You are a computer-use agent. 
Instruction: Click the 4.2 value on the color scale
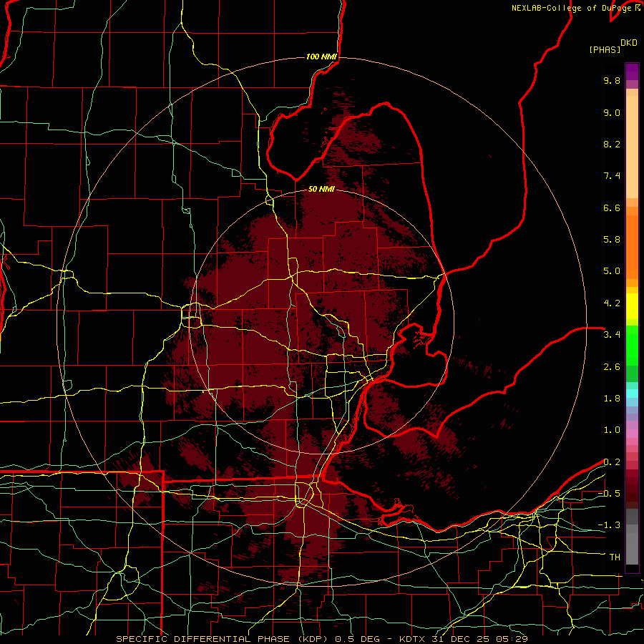pyautogui.click(x=612, y=303)
